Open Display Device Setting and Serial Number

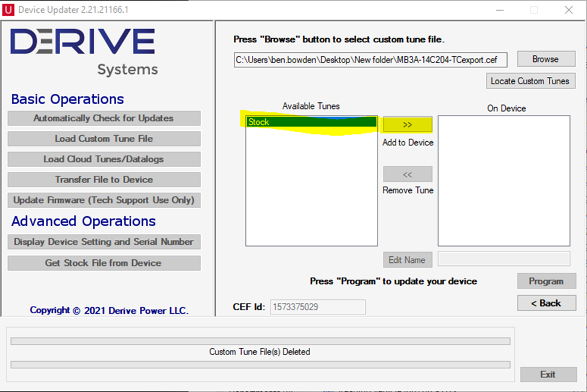104,242
